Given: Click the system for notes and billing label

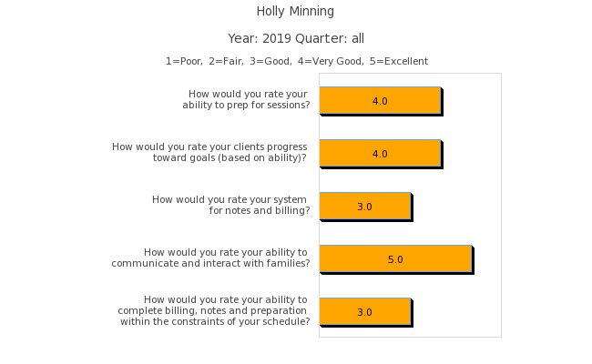Looking at the screenshot, I should pyautogui.click(x=231, y=205).
